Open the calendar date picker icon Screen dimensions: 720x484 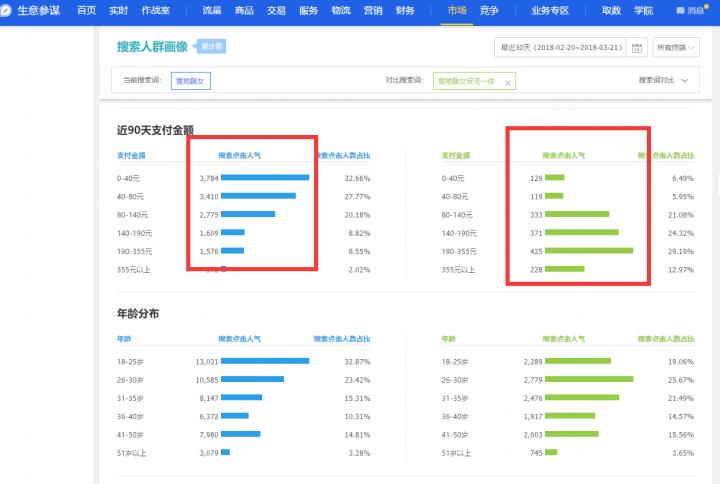click(x=636, y=48)
